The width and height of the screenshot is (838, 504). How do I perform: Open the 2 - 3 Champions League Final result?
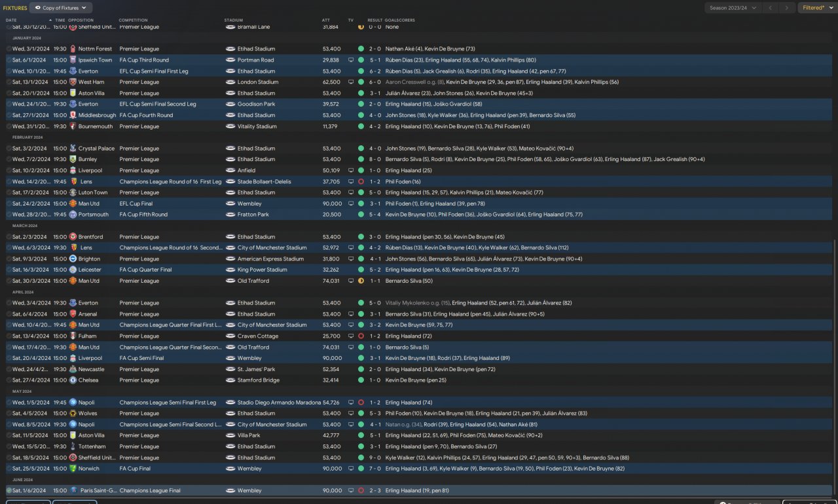pos(374,490)
